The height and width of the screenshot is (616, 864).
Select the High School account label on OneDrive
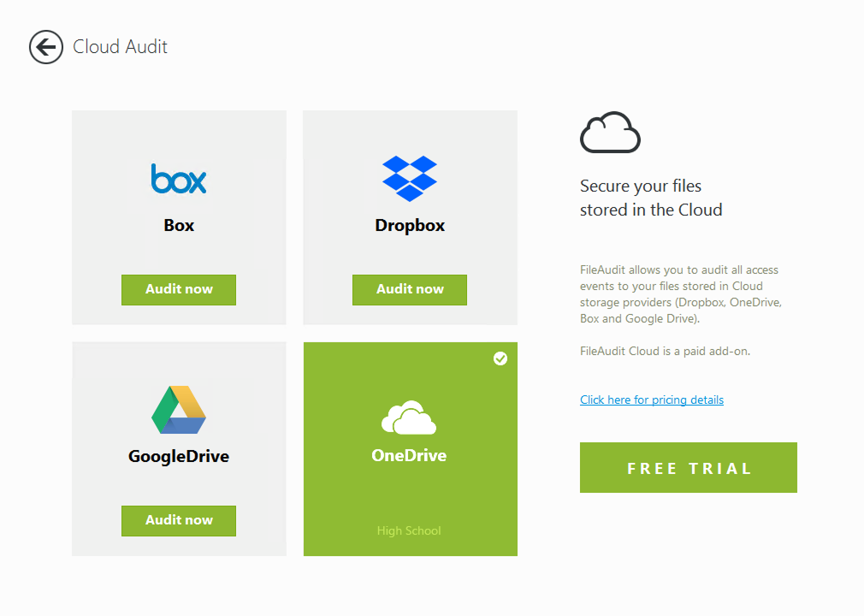click(409, 530)
